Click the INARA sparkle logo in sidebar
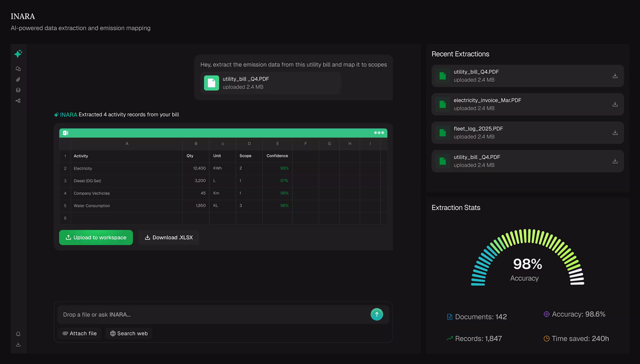640x364 pixels. pyautogui.click(x=18, y=54)
